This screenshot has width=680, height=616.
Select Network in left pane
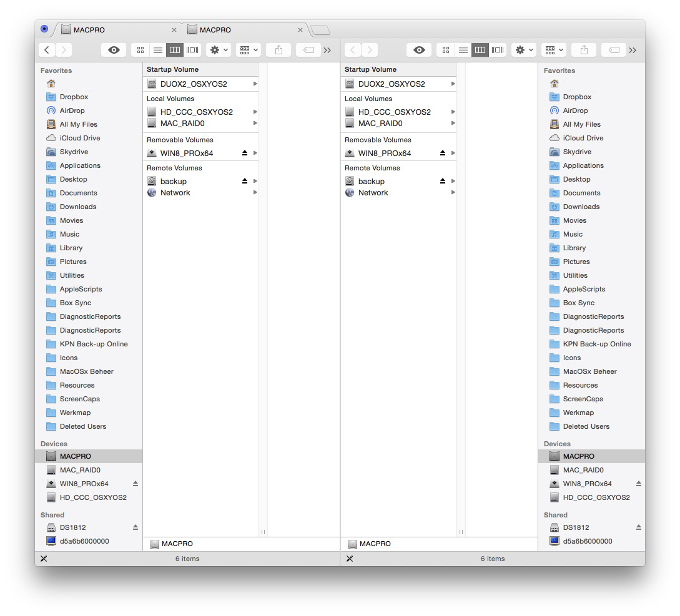click(x=200, y=192)
